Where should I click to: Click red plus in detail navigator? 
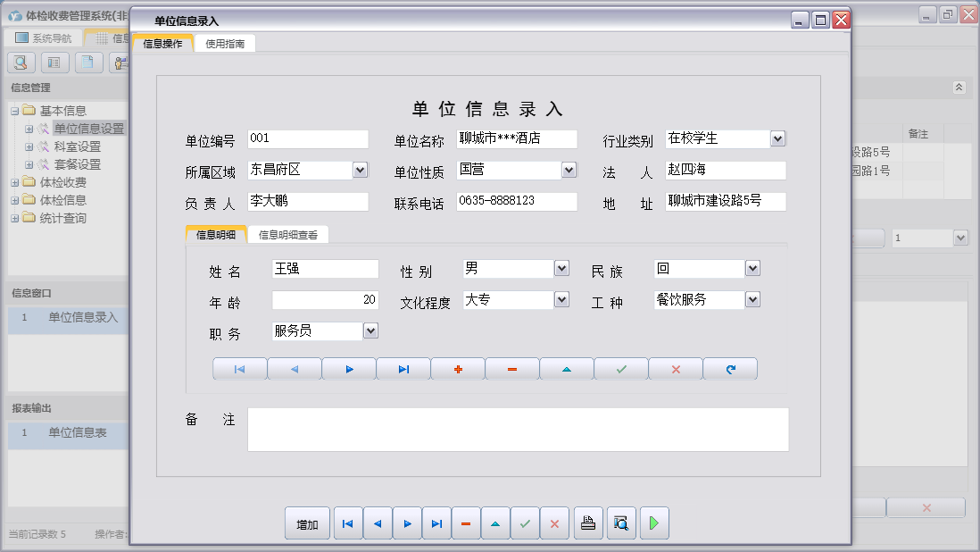click(458, 370)
